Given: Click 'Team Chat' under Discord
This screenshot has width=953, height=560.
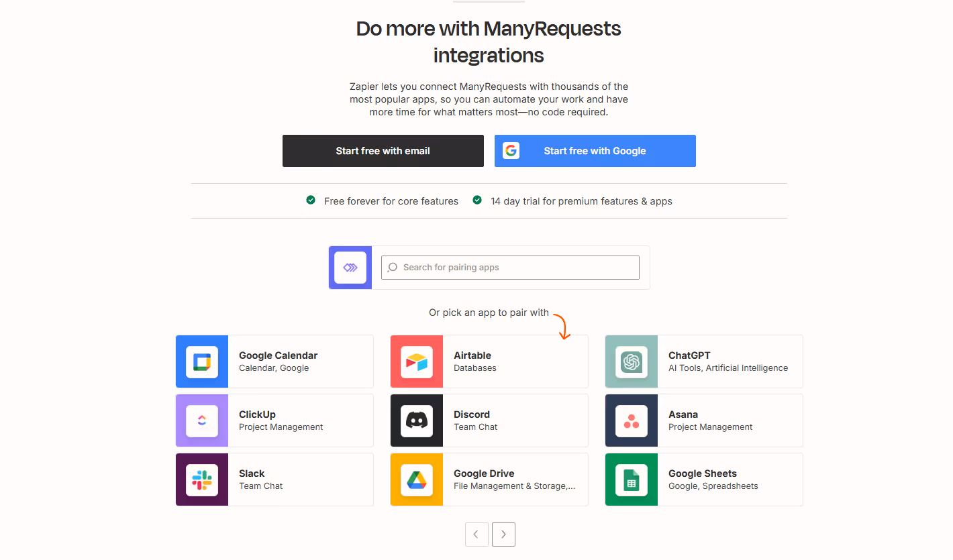Looking at the screenshot, I should pyautogui.click(x=476, y=427).
